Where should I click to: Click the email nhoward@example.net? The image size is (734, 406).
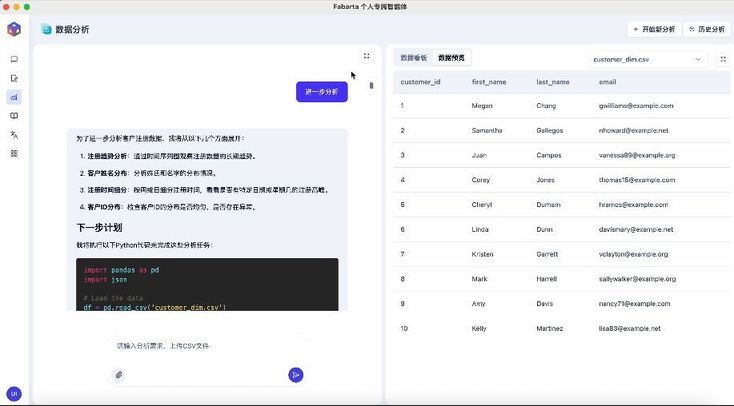(x=633, y=131)
